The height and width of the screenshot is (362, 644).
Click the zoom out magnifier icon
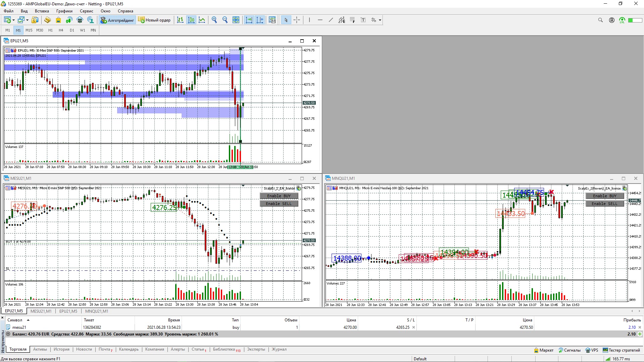pos(225,20)
